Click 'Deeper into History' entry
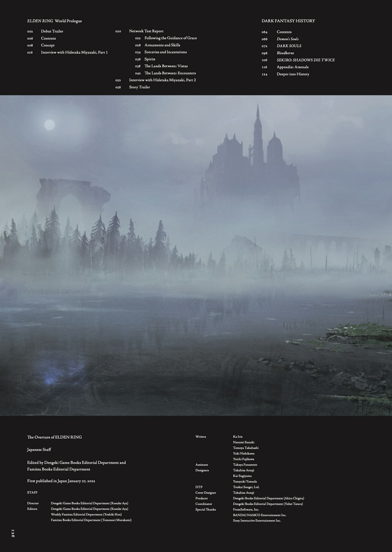Image resolution: width=392 pixels, height=552 pixels. 293,74
